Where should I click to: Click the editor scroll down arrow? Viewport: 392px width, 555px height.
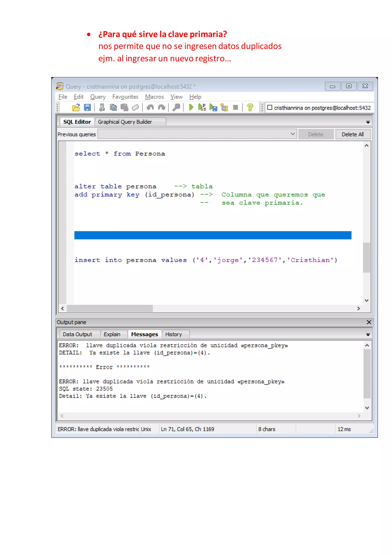tap(366, 300)
